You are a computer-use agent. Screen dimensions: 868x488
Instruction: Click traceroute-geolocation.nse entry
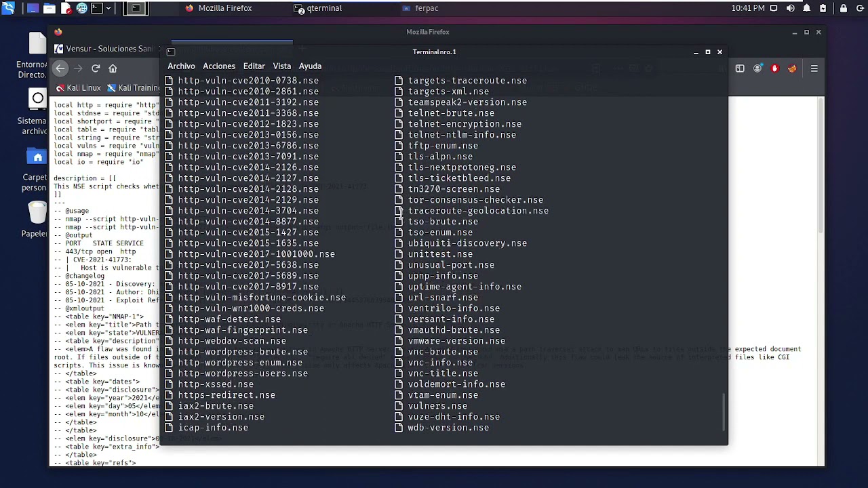(478, 211)
